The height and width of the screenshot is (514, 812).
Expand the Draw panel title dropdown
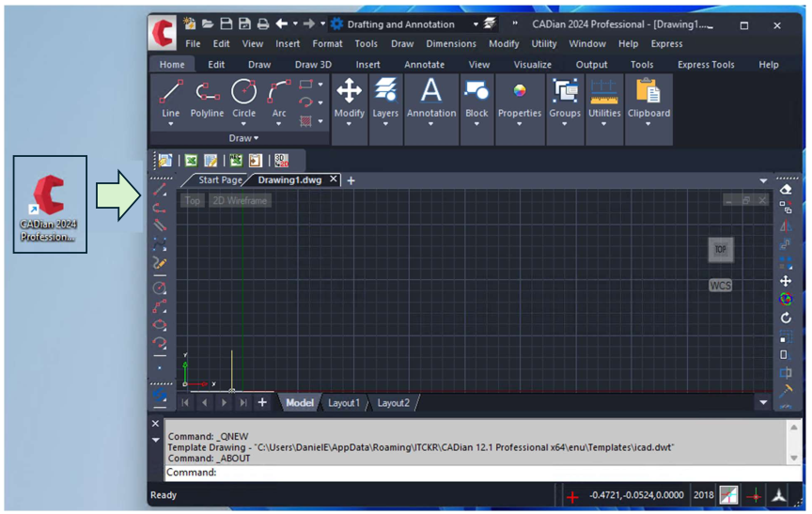click(243, 138)
